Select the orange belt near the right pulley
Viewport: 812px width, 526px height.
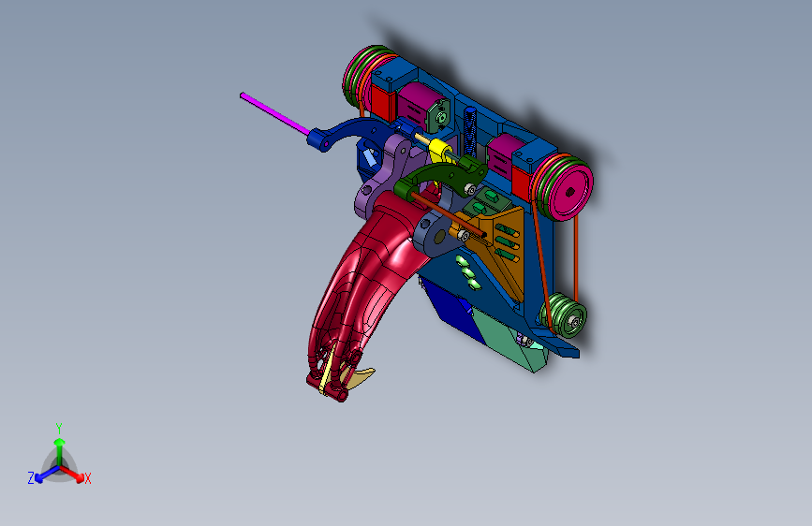576,259
